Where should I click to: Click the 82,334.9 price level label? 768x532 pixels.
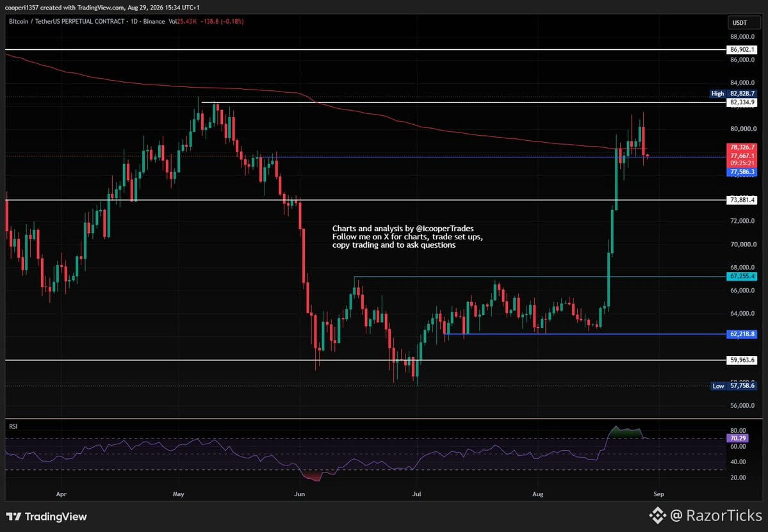[742, 102]
